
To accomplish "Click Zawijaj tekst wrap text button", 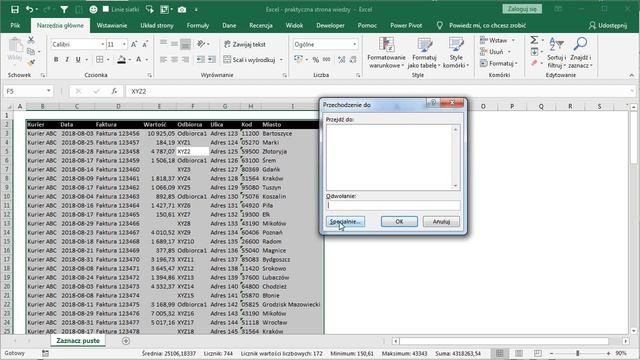I will click(244, 44).
